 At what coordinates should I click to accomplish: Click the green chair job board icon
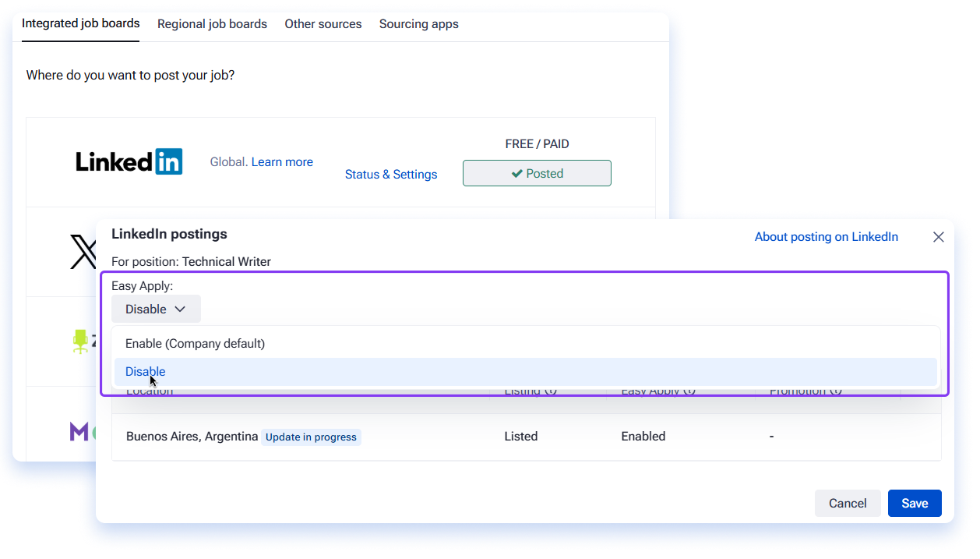click(80, 341)
